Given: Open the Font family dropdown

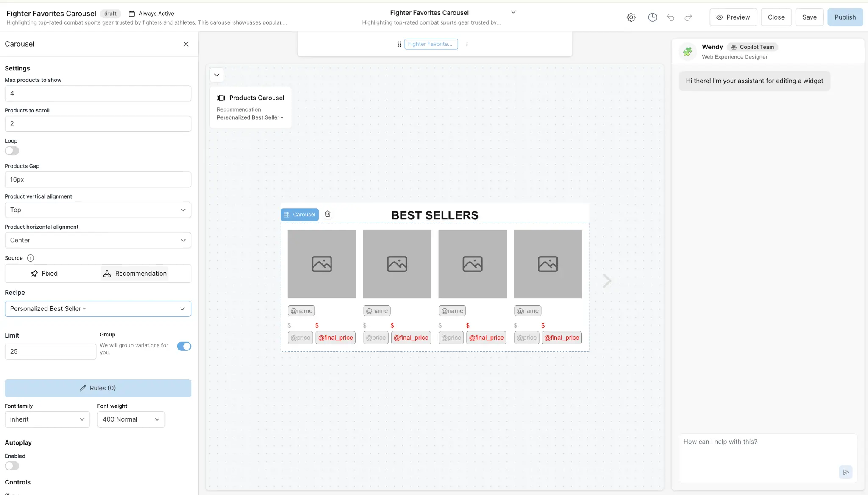Looking at the screenshot, I should coord(47,419).
